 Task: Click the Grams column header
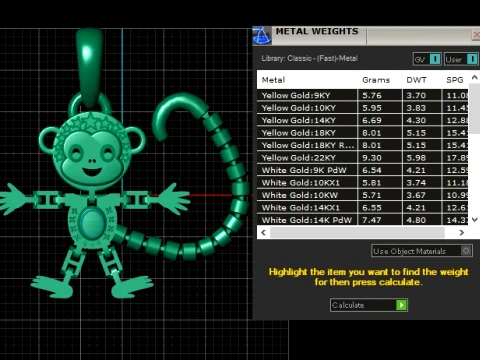pyautogui.click(x=379, y=80)
